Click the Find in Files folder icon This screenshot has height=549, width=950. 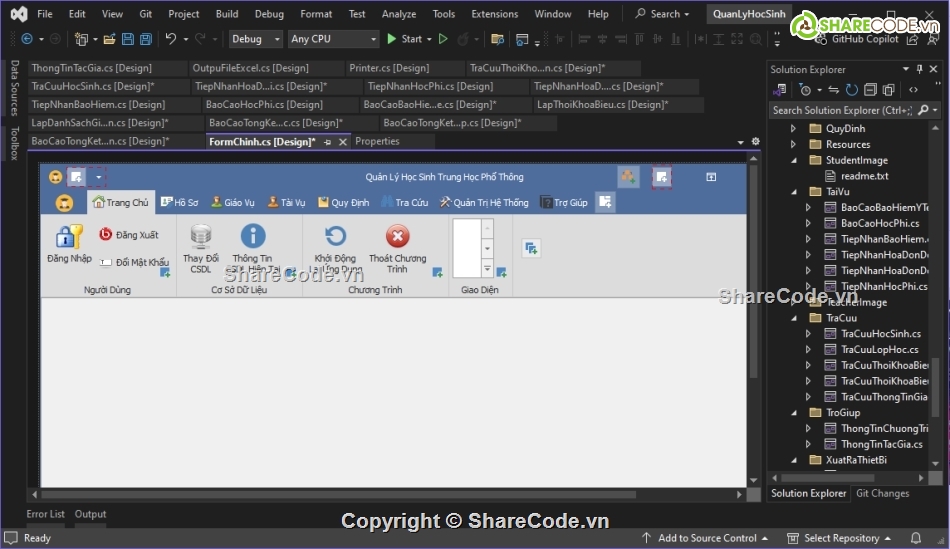pos(497,39)
